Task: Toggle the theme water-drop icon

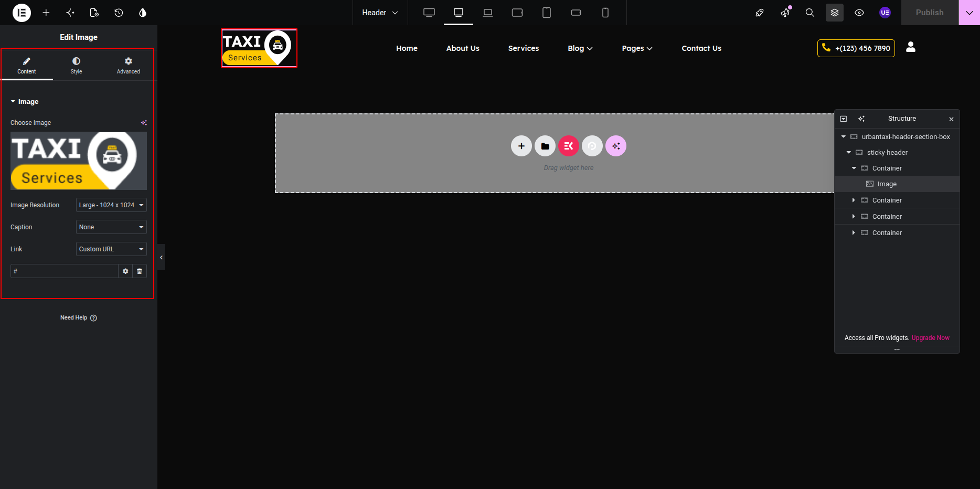Action: (143, 13)
